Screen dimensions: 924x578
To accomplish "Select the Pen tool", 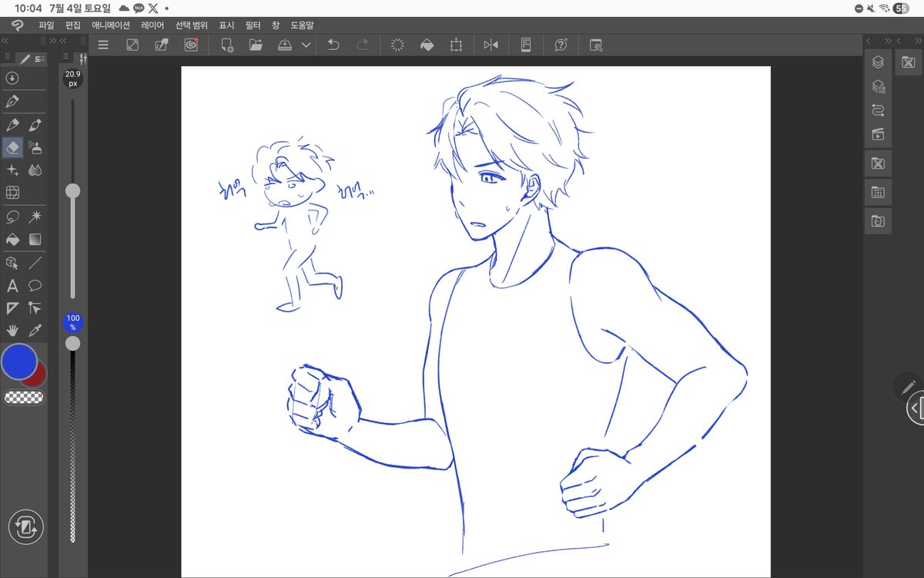I will pyautogui.click(x=12, y=101).
